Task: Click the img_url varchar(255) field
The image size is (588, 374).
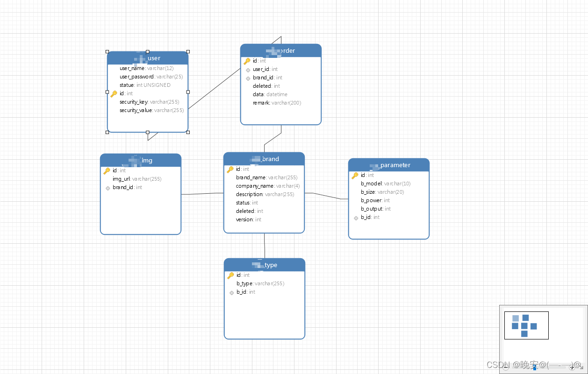Action: 137,179
